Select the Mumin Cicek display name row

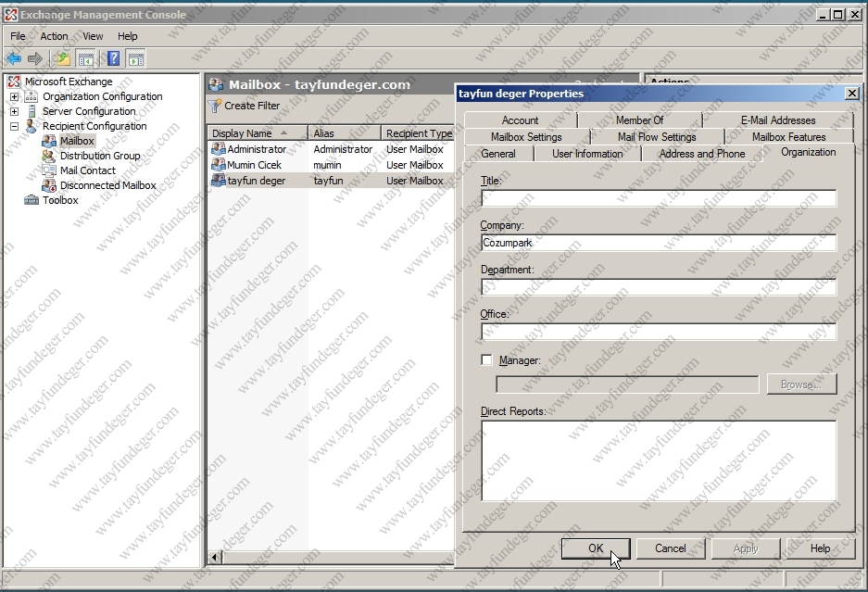pos(254,165)
